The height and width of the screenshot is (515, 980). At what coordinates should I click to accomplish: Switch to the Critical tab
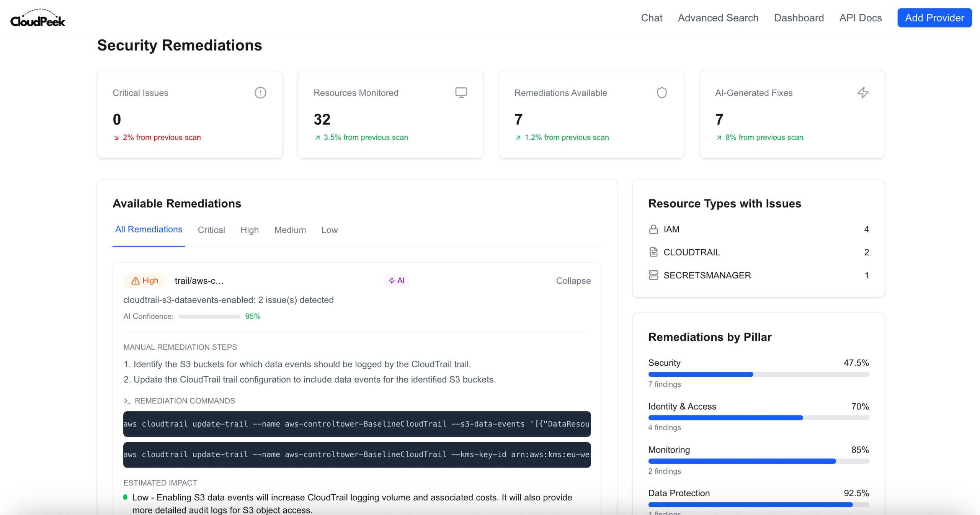coord(211,230)
